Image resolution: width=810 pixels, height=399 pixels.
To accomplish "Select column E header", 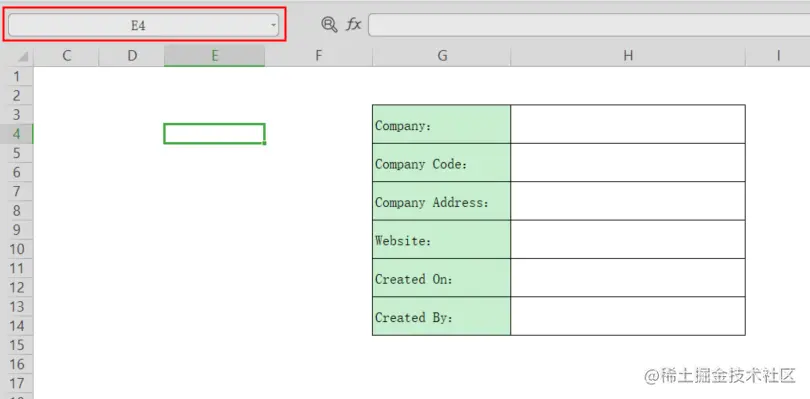I will [x=214, y=56].
